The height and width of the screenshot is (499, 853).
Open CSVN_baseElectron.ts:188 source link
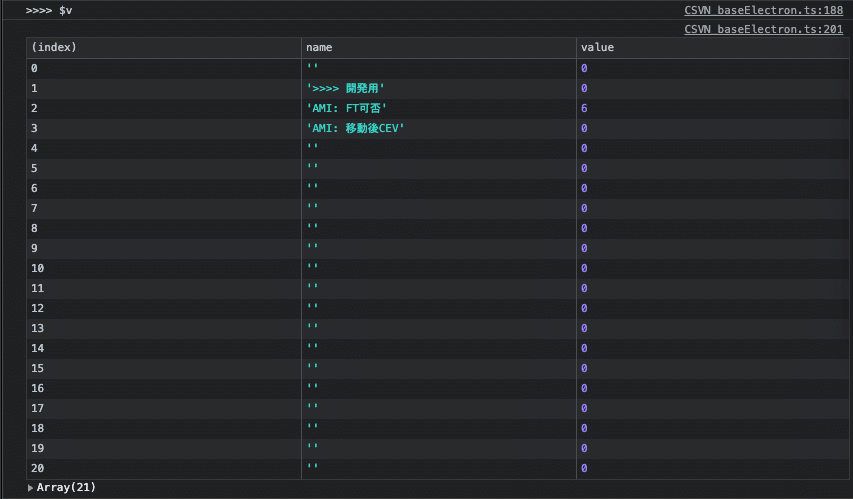763,10
